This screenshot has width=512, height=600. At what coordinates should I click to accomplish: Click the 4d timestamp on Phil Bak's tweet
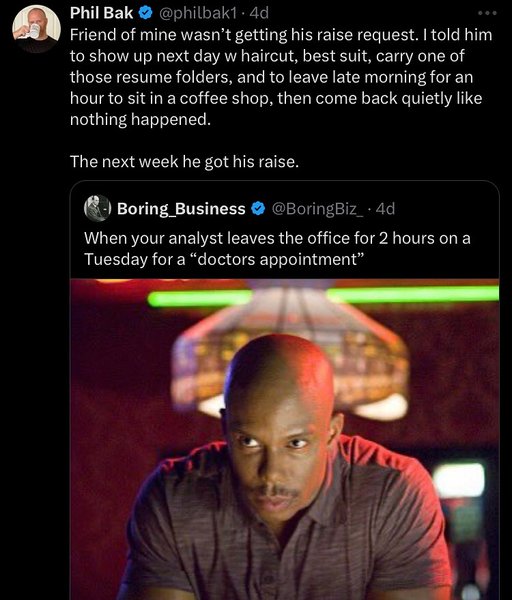[259, 13]
